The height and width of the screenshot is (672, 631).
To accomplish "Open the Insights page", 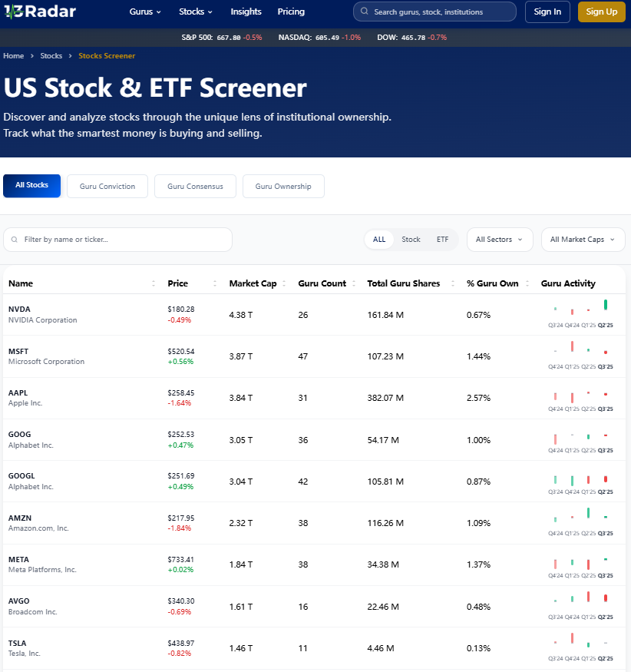I will (246, 12).
